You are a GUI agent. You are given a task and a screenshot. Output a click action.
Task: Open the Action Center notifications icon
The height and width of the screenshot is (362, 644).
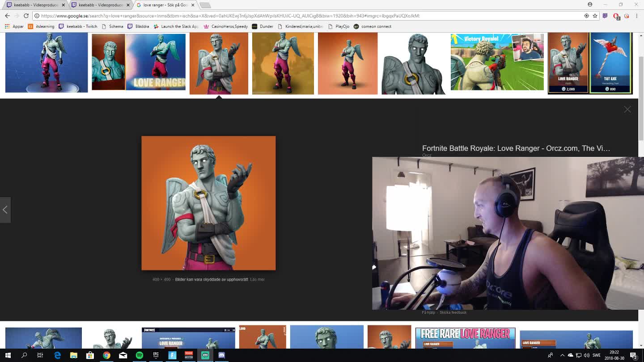(x=634, y=355)
